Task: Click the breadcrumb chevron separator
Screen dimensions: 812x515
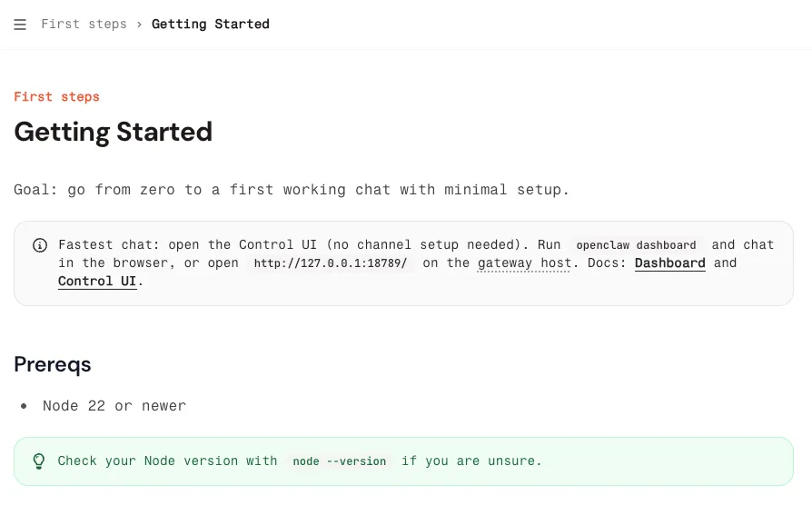Action: pyautogui.click(x=139, y=25)
